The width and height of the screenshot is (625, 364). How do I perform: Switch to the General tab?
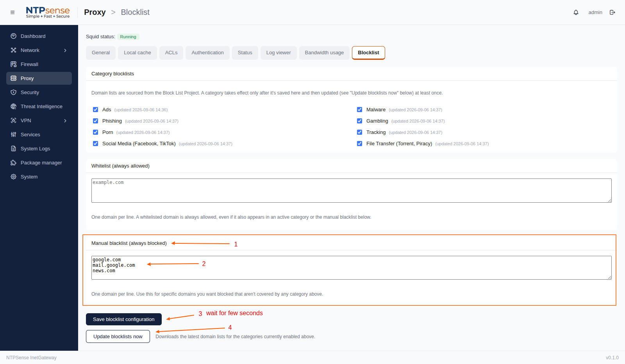101,53
